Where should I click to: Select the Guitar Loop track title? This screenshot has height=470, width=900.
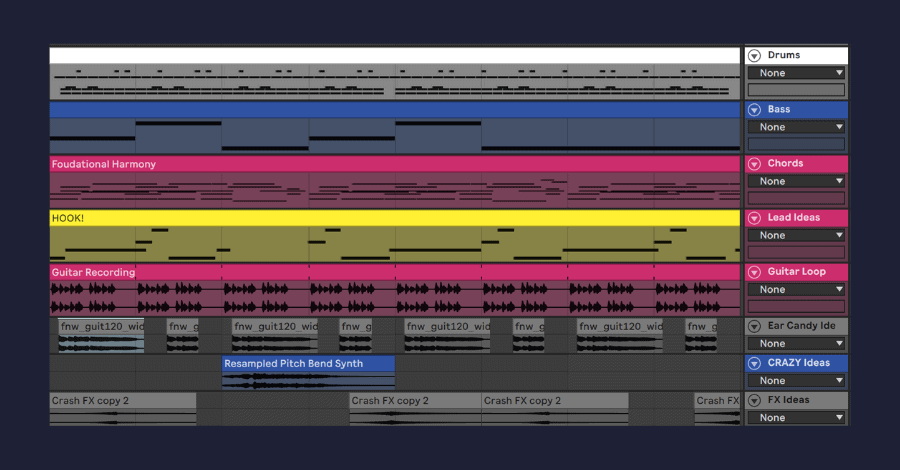coord(797,271)
